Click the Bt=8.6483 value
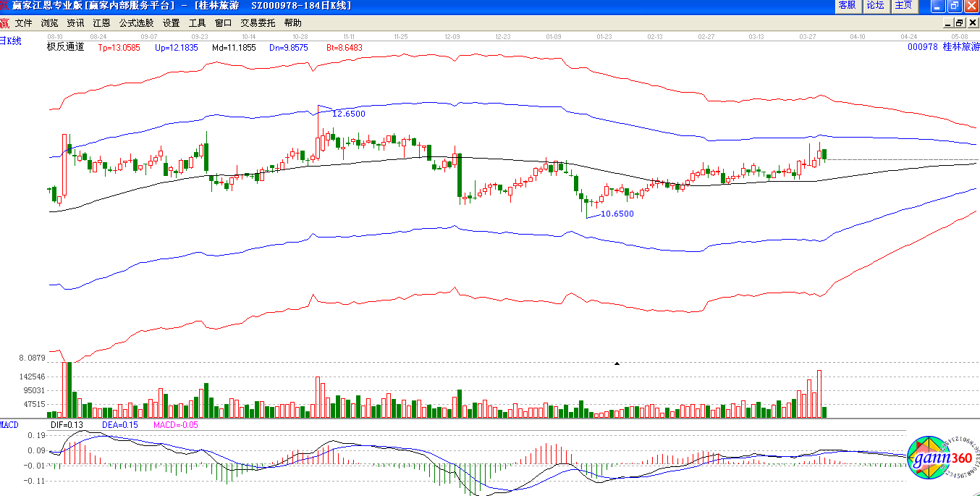The width and height of the screenshot is (980, 496). click(x=344, y=48)
